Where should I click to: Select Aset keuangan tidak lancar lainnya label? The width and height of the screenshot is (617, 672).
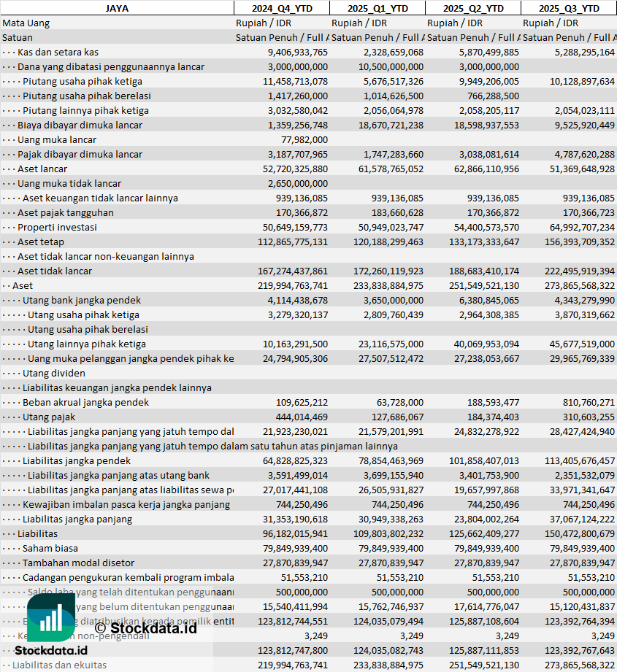[x=100, y=198]
